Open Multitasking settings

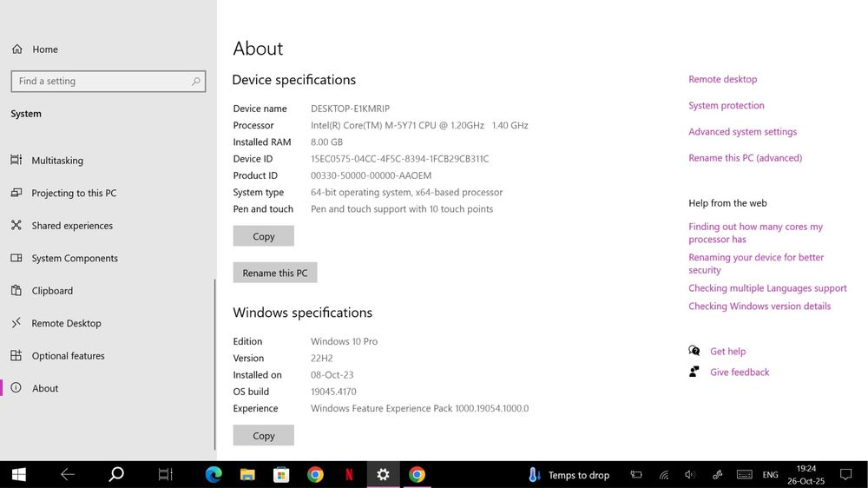(57, 160)
